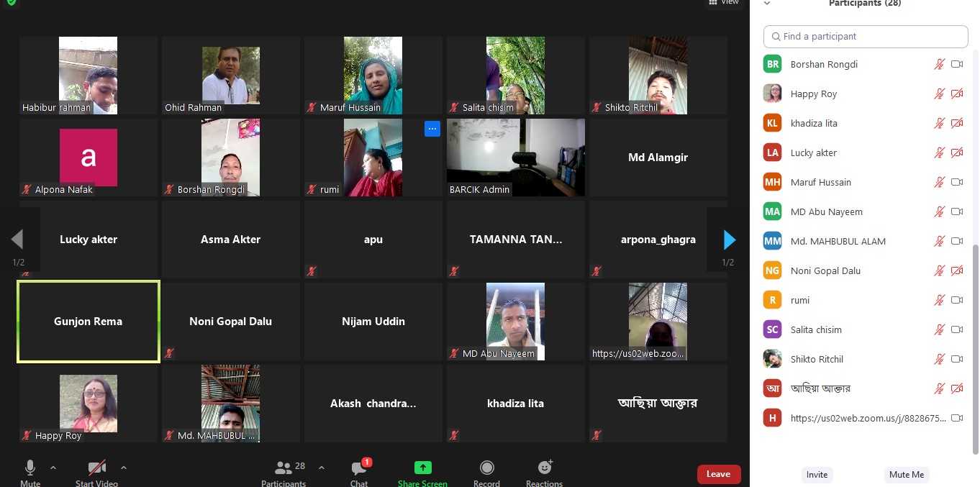Click the View layout button at top

[724, 2]
